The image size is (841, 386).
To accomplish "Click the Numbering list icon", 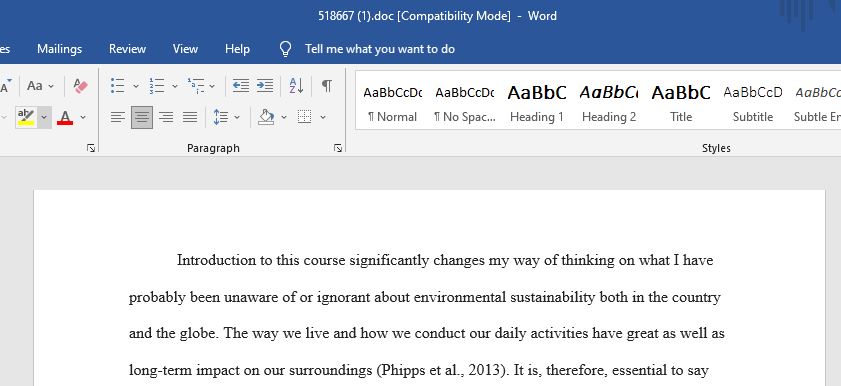I will tap(157, 86).
